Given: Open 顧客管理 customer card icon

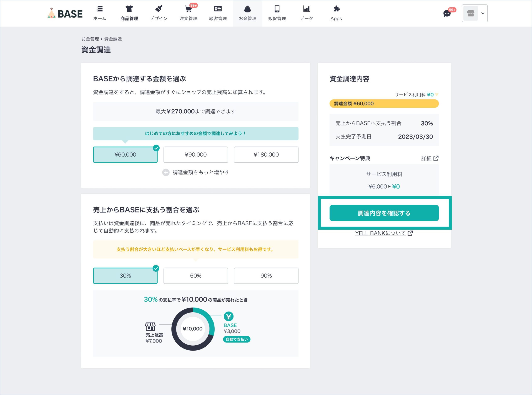Looking at the screenshot, I should point(218,9).
